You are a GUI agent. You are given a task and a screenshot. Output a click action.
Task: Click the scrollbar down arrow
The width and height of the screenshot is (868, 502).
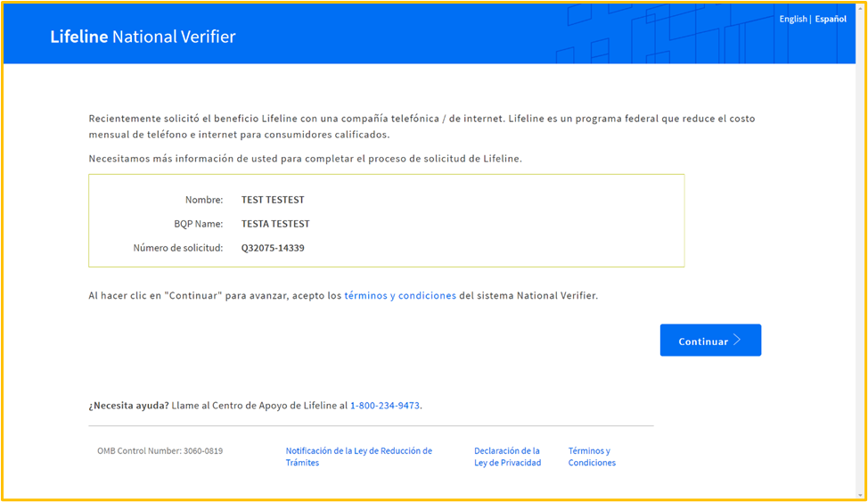point(860,495)
